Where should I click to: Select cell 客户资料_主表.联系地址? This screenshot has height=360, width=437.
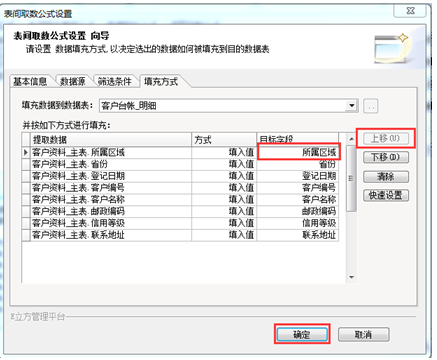pos(111,235)
